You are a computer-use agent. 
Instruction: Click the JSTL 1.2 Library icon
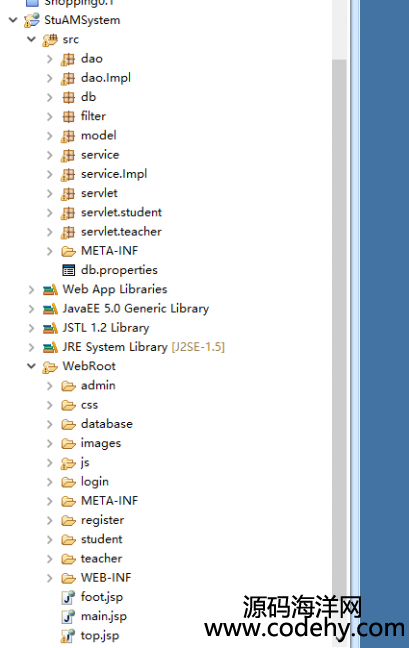(x=50, y=328)
